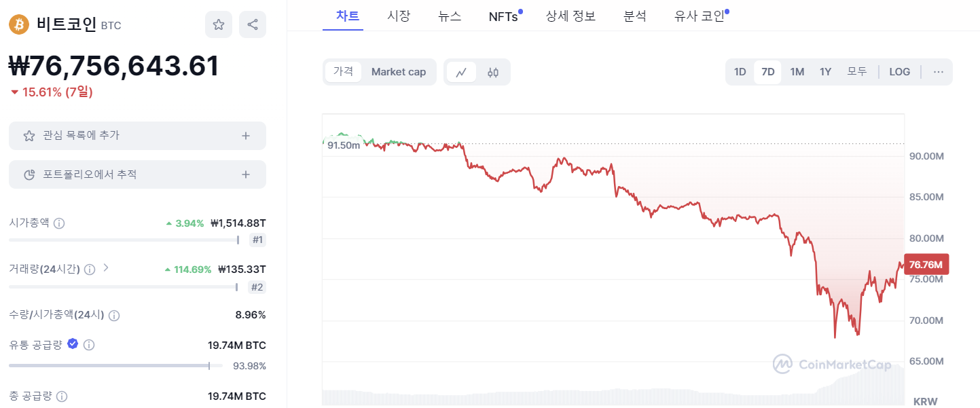Click the info icon beside 시가총액
Viewport: 980px width, 408px height.
click(x=59, y=223)
